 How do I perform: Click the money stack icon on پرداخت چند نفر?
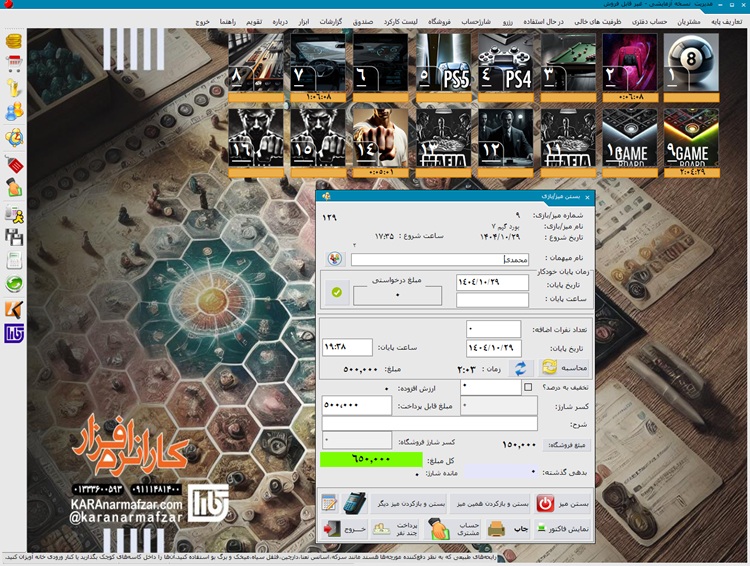pyautogui.click(x=382, y=529)
